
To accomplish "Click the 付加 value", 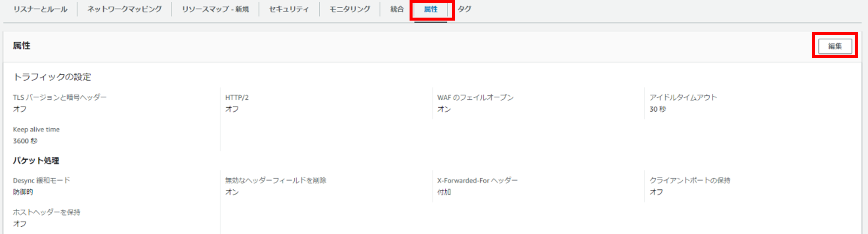I will 444,192.
